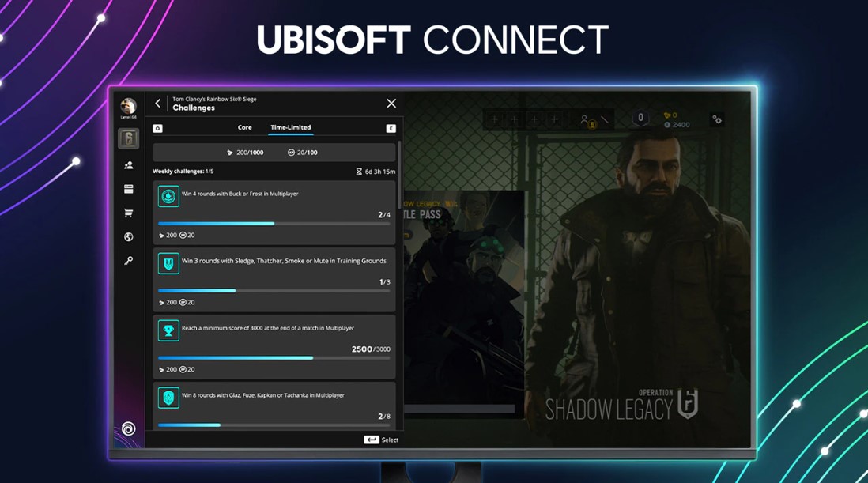Open the shopping cart store icon
The height and width of the screenshot is (483, 868).
[x=128, y=213]
